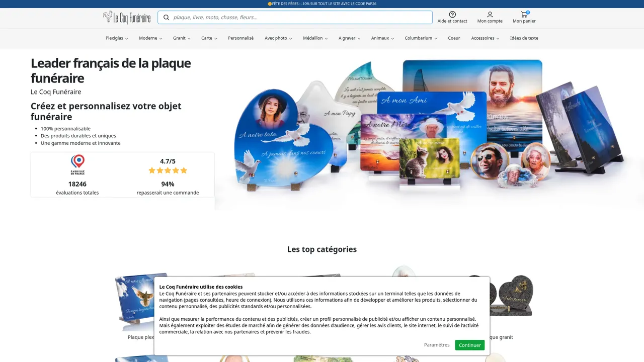Expand the Plexiglas menu

(x=117, y=38)
